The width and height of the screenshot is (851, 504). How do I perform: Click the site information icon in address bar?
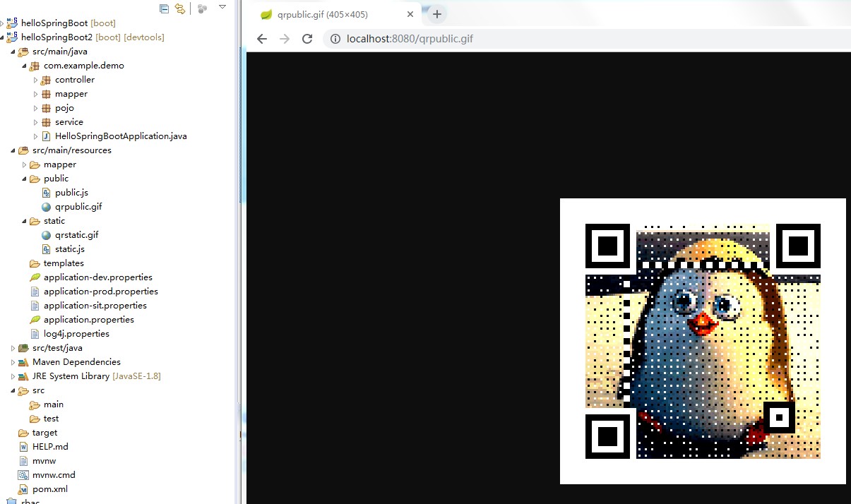pyautogui.click(x=335, y=39)
